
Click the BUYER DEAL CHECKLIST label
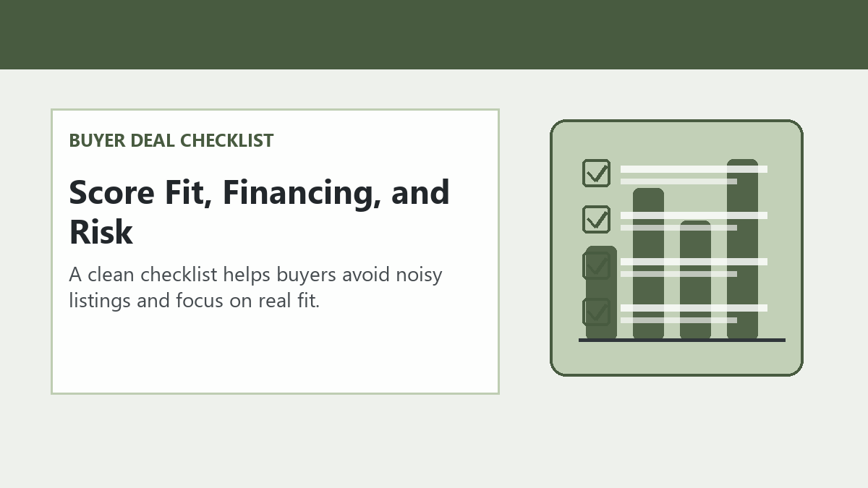coord(171,140)
